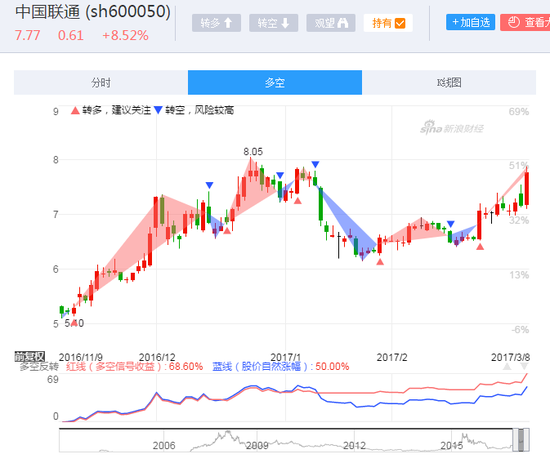
Task: Click the gray up triangle under 2017/3/8
Action: pyautogui.click(x=507, y=367)
